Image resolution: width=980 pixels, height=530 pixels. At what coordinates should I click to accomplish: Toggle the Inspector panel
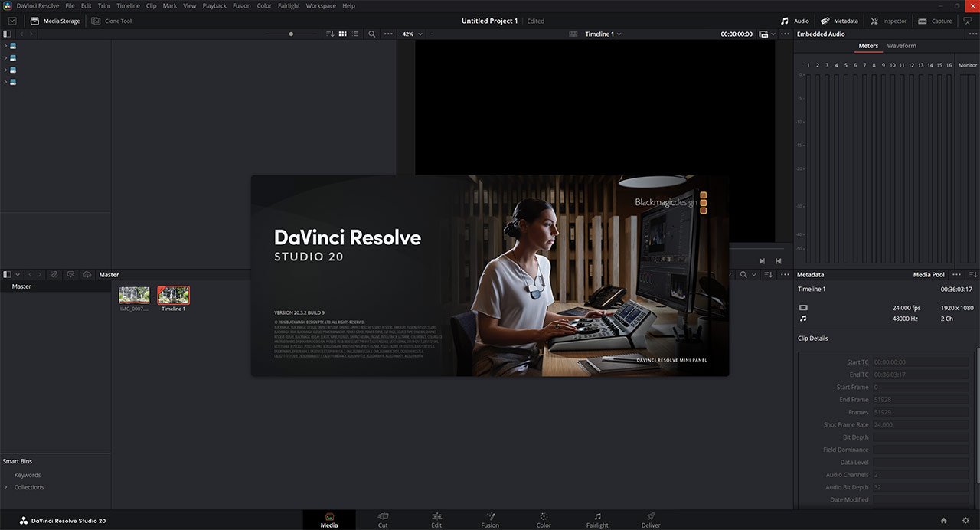point(888,21)
